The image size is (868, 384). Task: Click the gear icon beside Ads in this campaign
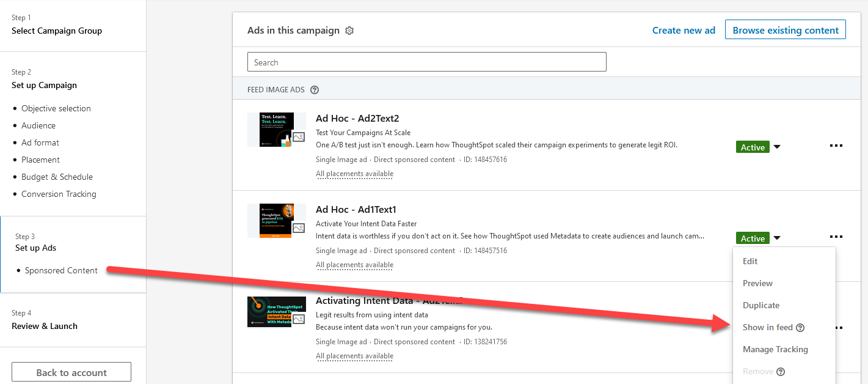click(349, 31)
